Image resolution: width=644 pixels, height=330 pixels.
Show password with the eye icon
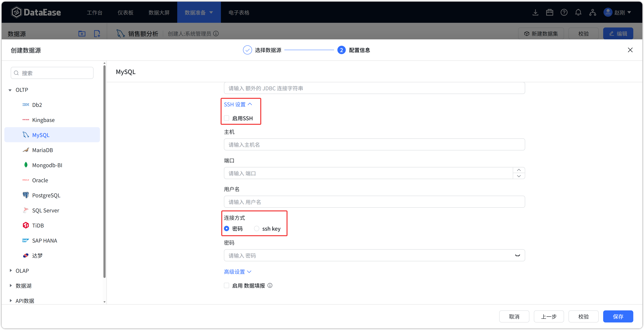pos(517,255)
